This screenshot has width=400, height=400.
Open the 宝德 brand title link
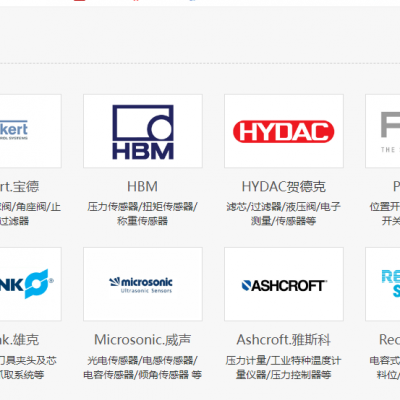point(19,187)
